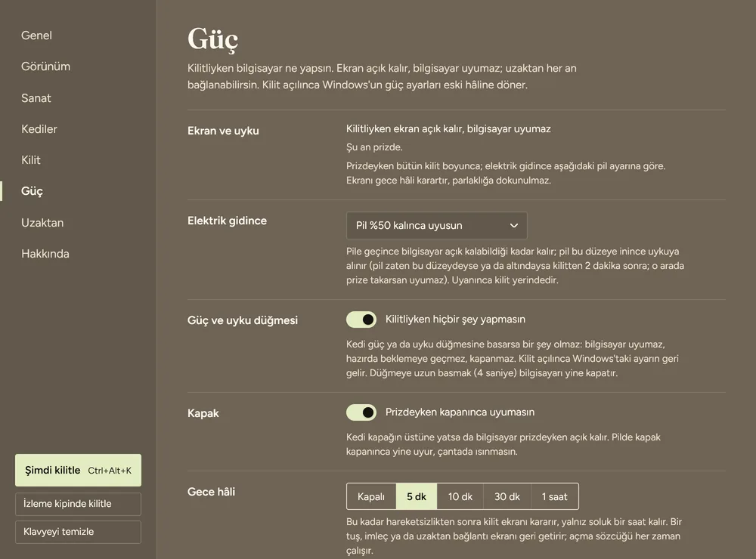Click the chevron arrow in the Elektrik gidince combo box
Screen dimensions: 756x559
[514, 226]
